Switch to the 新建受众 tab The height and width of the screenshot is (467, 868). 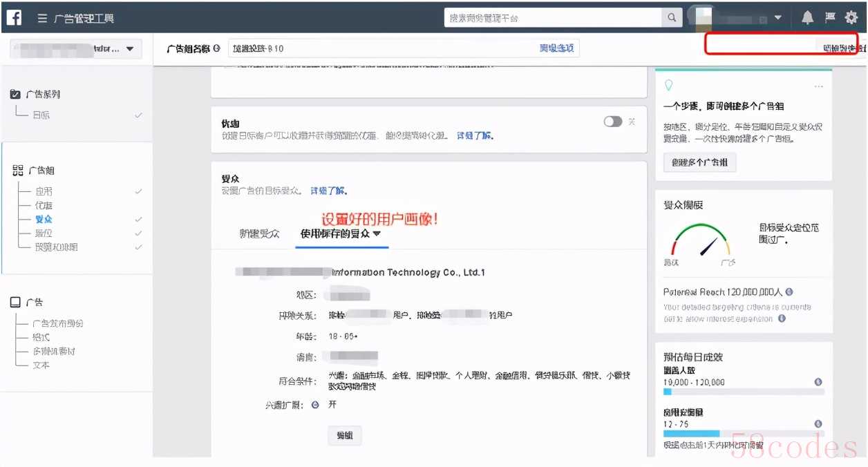[259, 233]
